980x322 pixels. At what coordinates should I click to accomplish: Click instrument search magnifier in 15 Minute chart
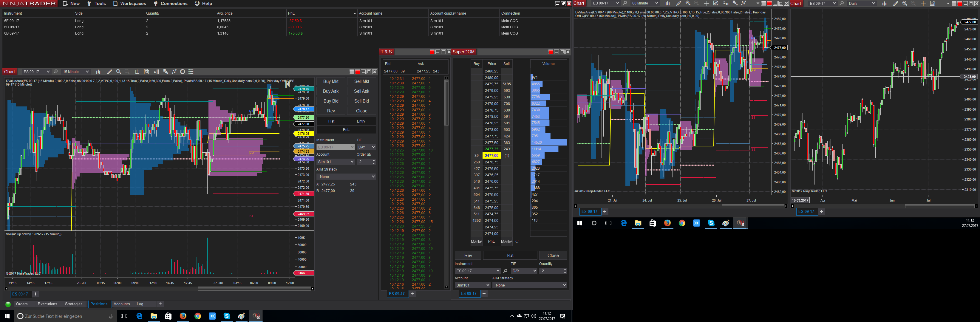tap(55, 72)
